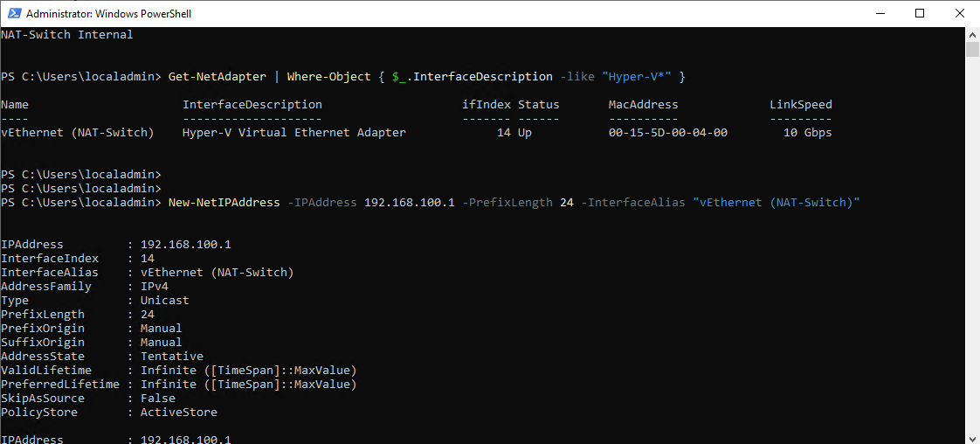
Task: Click the vertical scrollbar thumb
Action: (x=972, y=50)
